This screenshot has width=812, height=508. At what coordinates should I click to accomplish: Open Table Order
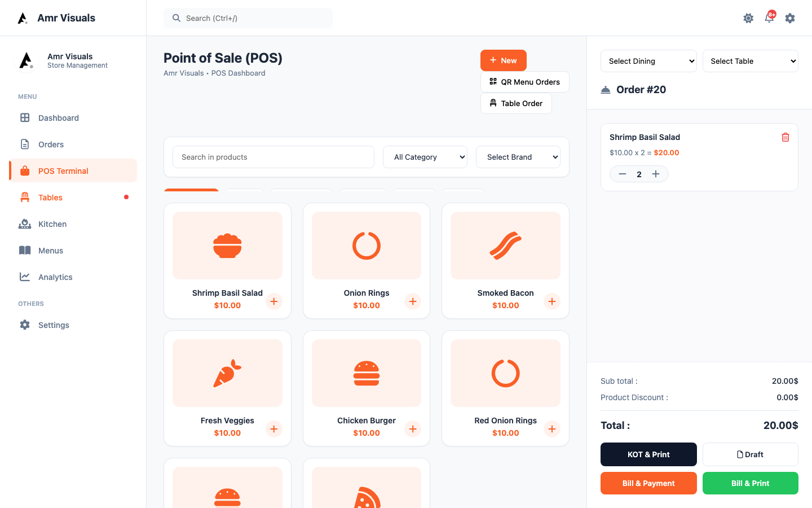(x=516, y=103)
